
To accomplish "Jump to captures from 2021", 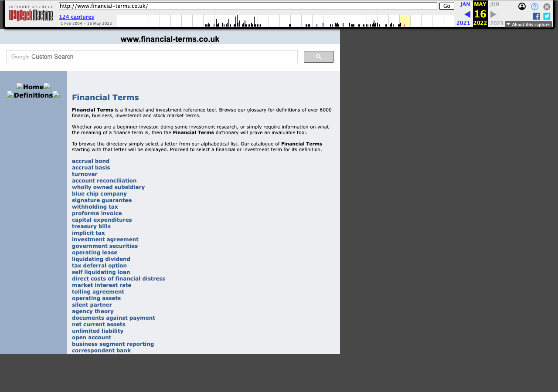I will pyautogui.click(x=463, y=23).
